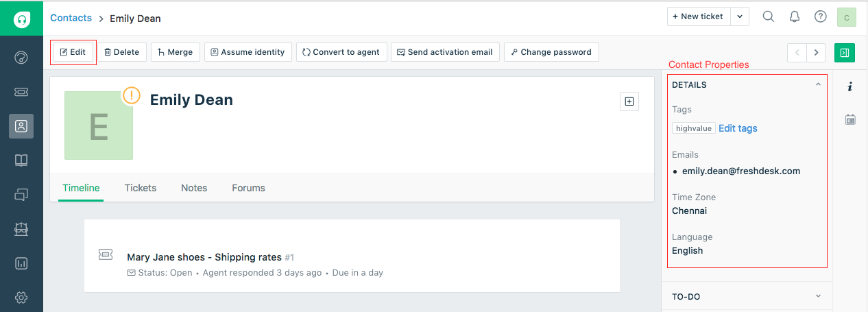The height and width of the screenshot is (312, 868).
Task: Expand the TO-DO section
Action: click(818, 296)
